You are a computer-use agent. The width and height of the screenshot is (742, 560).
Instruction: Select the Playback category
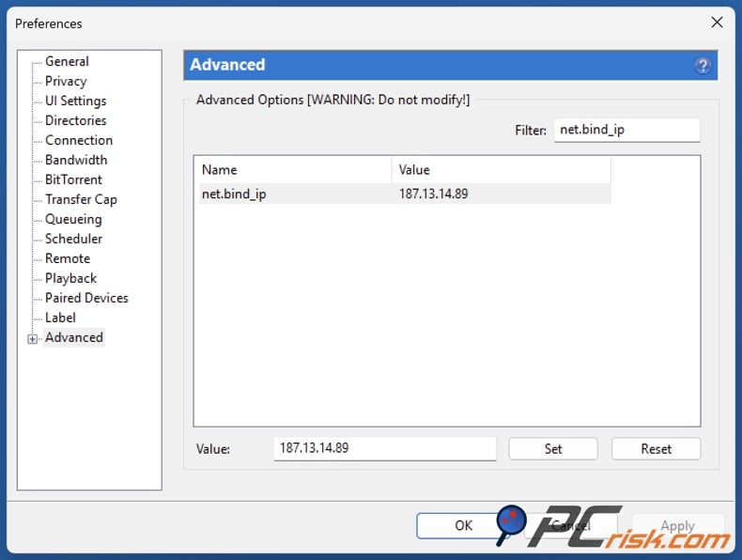[x=71, y=278]
